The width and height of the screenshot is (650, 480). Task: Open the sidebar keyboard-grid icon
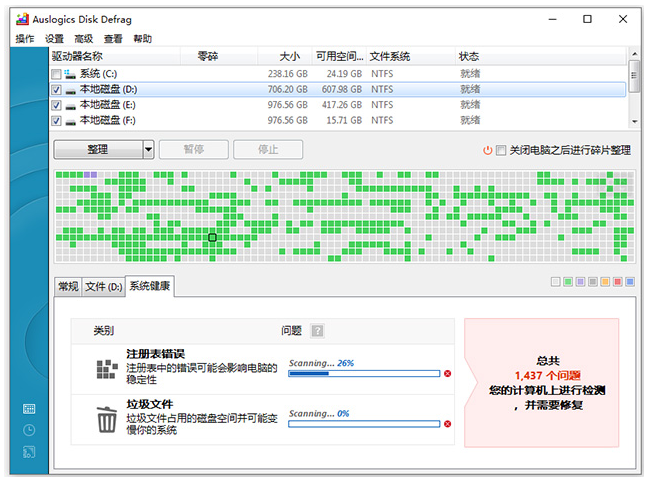[x=29, y=409]
